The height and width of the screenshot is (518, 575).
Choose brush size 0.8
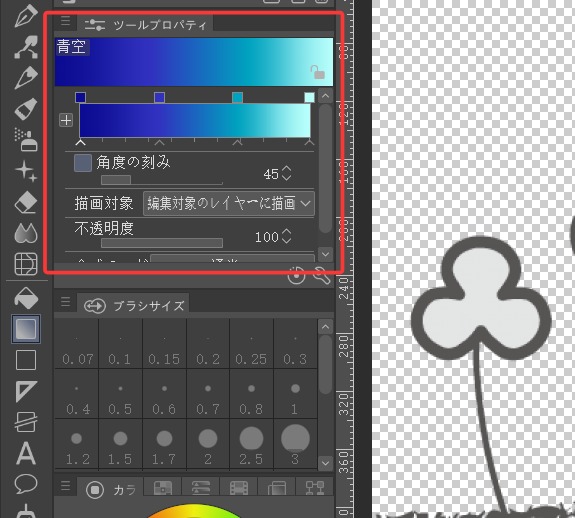[x=251, y=394]
